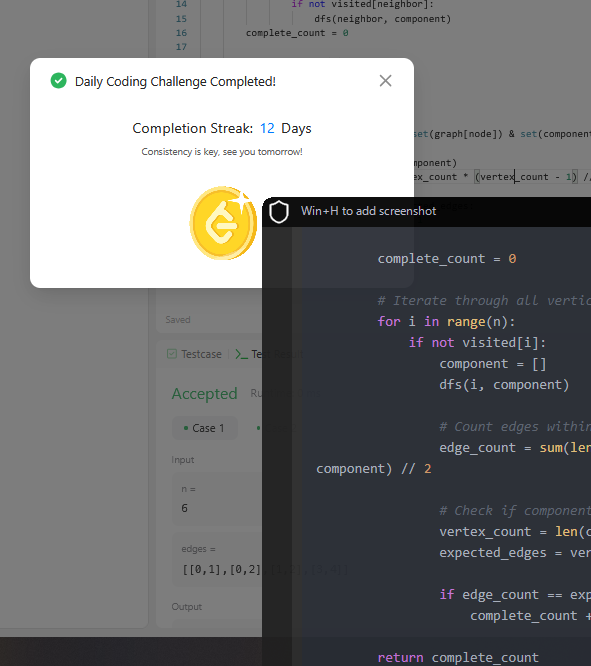Select the Case 1 button
Image resolution: width=591 pixels, height=666 pixels.
(204, 428)
